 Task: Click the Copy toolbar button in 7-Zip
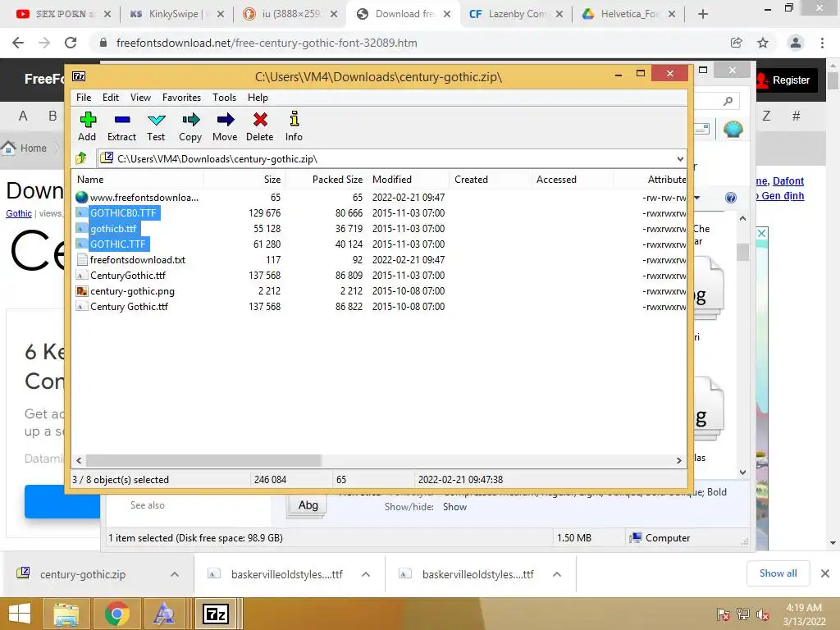click(x=190, y=126)
